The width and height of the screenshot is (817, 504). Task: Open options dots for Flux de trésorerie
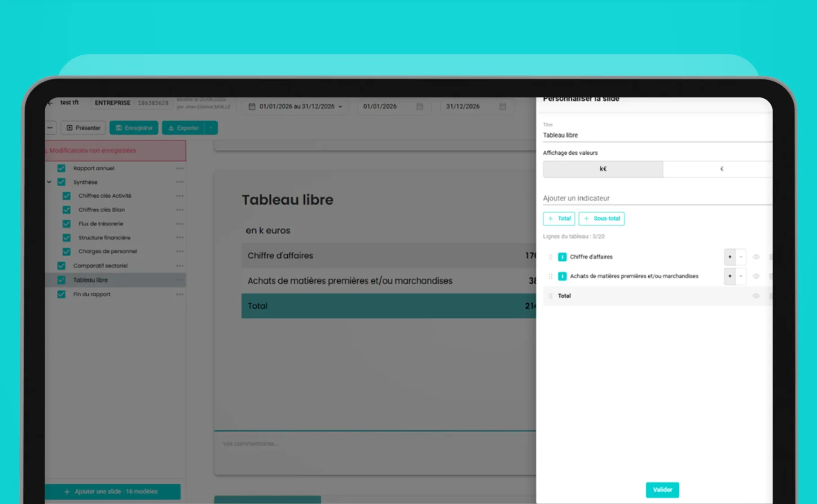[180, 224]
